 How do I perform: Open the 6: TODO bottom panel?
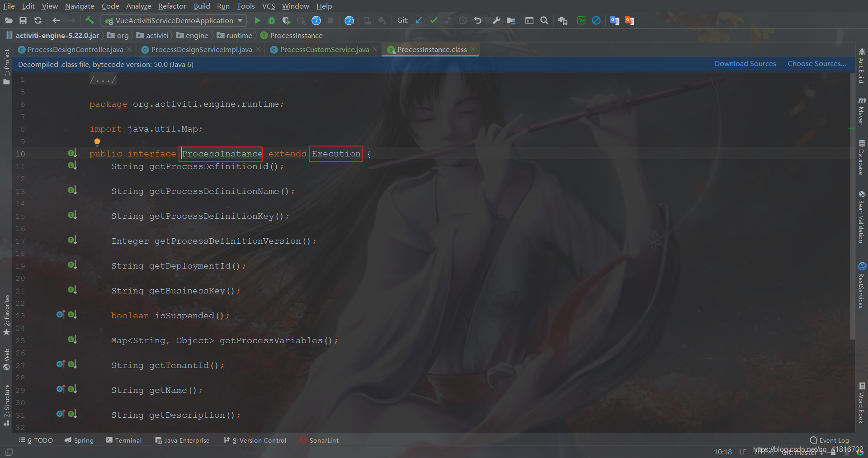36,440
